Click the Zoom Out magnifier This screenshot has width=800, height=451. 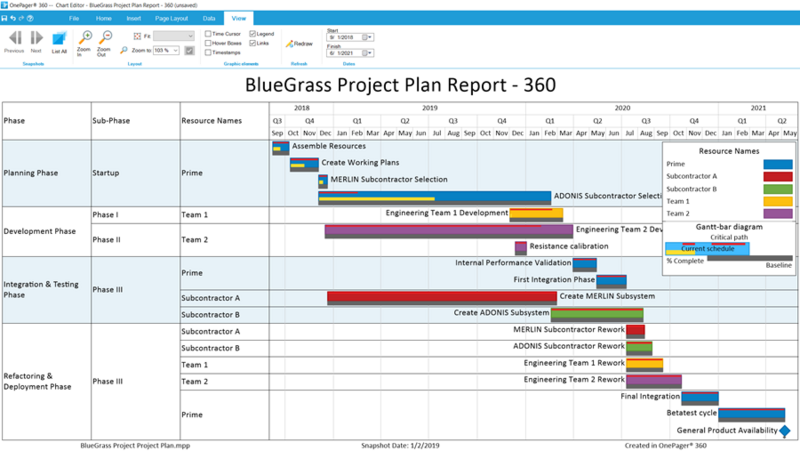point(105,37)
